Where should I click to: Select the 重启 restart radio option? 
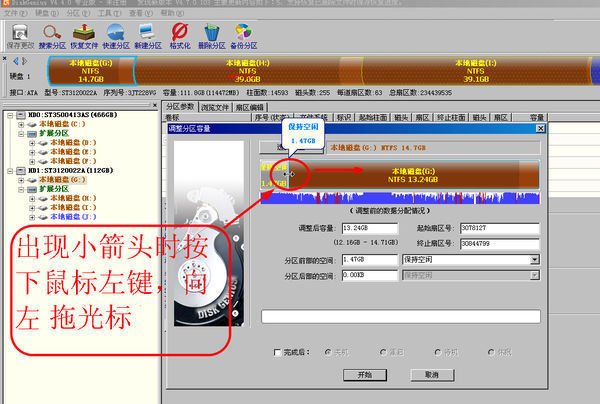[383, 352]
